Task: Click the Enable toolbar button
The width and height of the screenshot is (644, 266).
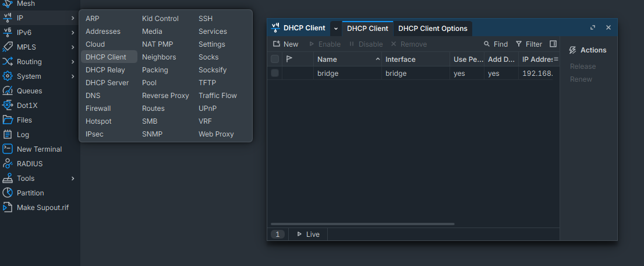Action: click(x=324, y=44)
